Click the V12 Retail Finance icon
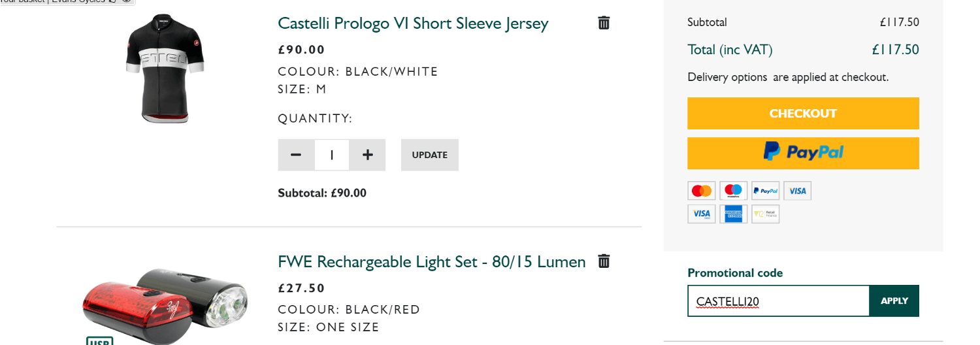The height and width of the screenshot is (345, 980). click(766, 214)
